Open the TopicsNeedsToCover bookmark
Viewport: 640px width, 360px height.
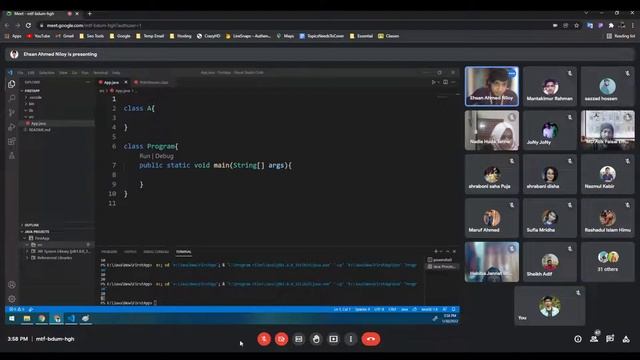tap(322, 36)
